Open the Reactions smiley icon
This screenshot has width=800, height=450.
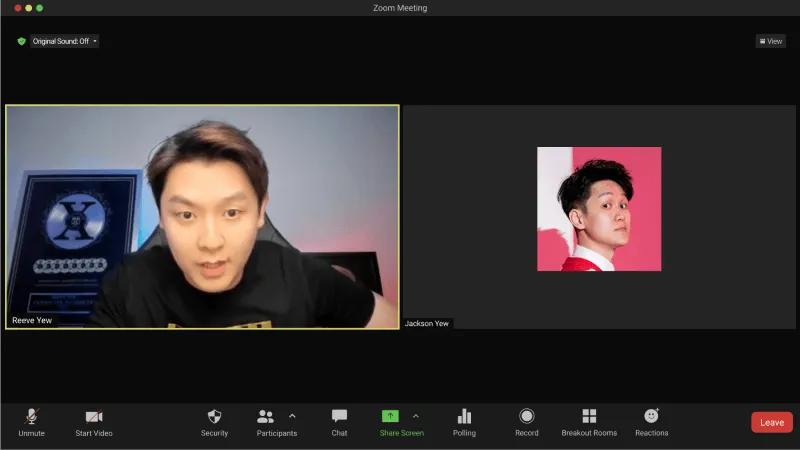(x=652, y=416)
